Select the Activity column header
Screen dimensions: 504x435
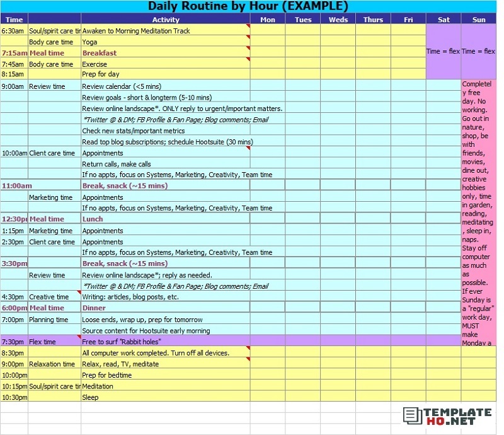tap(166, 20)
